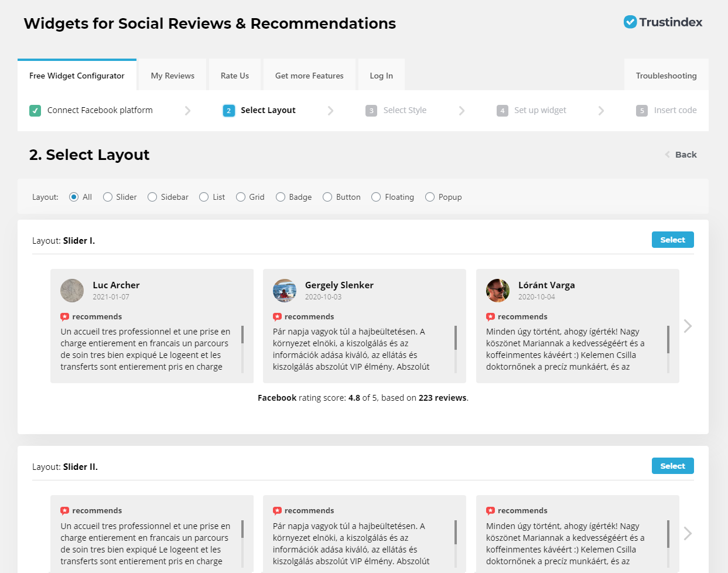Go to Connect Facebook platform step
Viewport: 728px width, 573px height.
coord(100,110)
